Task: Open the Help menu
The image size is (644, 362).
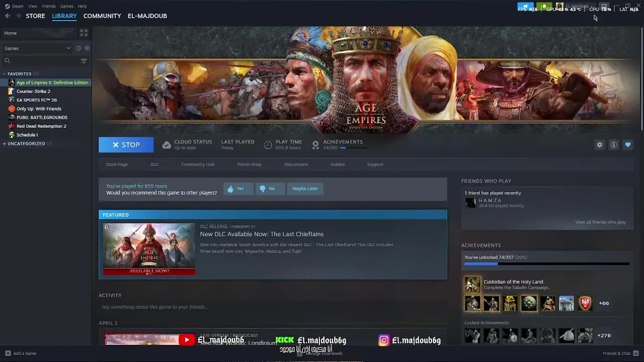Action: tap(82, 6)
